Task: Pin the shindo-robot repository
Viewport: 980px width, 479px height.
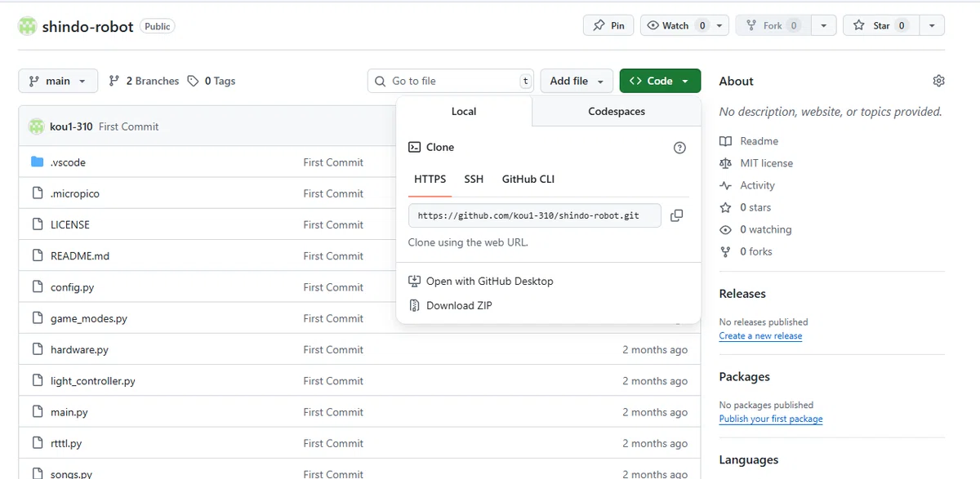Action: 608,25
